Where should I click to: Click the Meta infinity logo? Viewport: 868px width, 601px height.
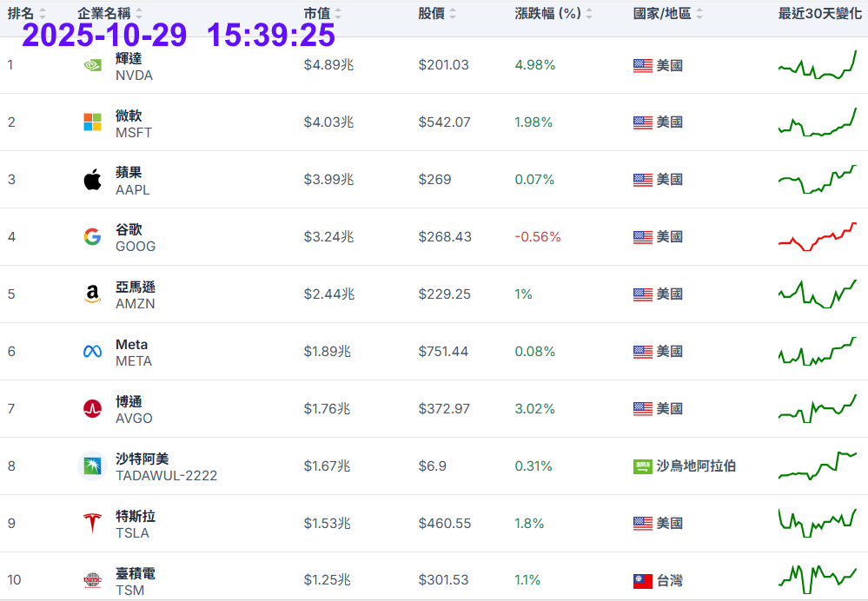coord(92,352)
